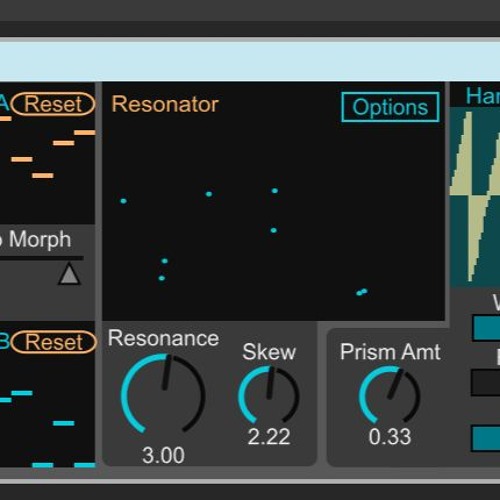Open the Resonator Options button
Viewport: 500px width, 500px height.
[390, 107]
